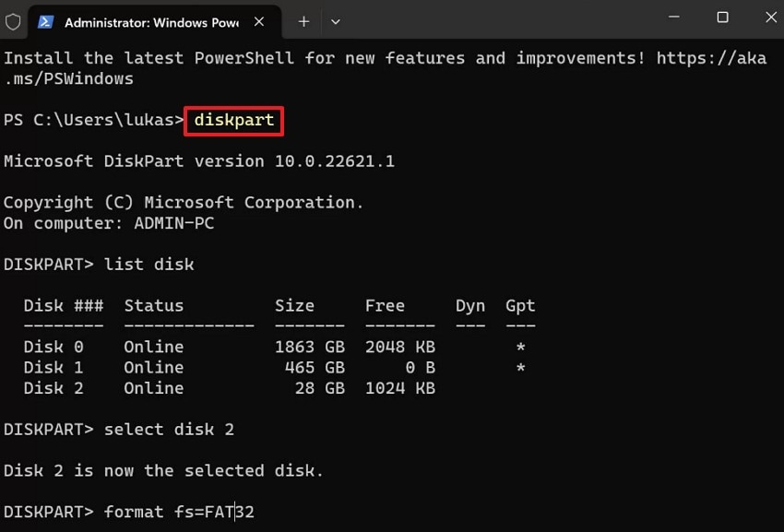
Task: Click the administrator shield icon
Action: point(14,21)
